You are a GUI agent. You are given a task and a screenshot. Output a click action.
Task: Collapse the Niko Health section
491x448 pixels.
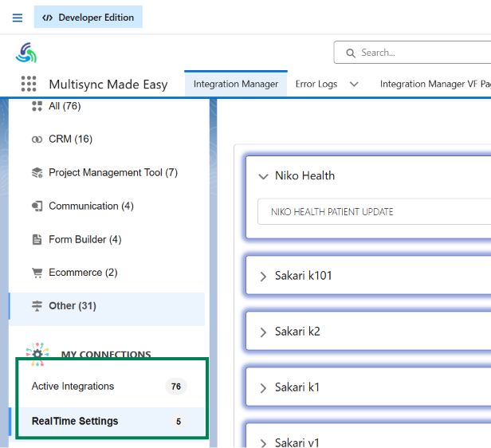coord(263,176)
